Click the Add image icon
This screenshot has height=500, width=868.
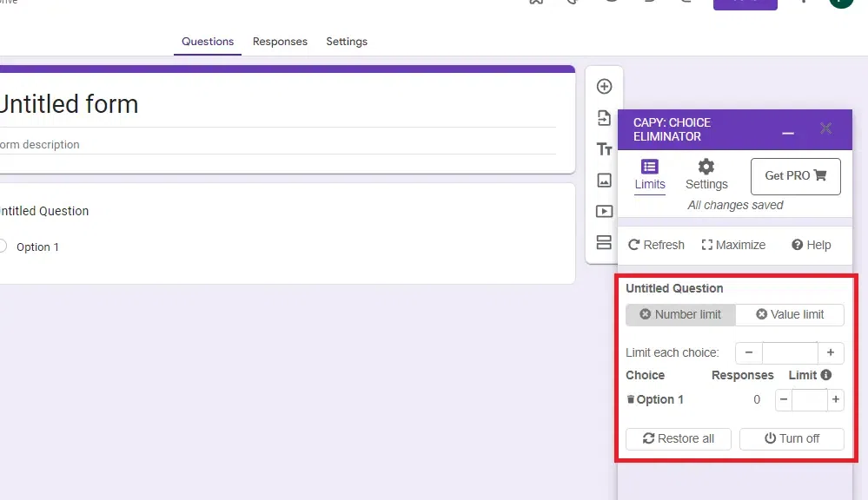click(604, 181)
